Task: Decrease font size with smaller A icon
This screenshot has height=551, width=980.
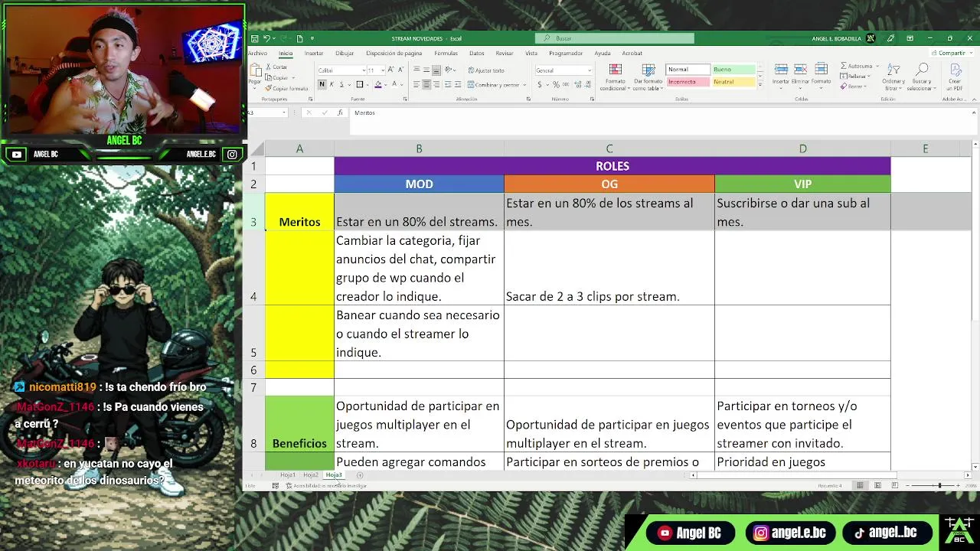Action: [400, 70]
